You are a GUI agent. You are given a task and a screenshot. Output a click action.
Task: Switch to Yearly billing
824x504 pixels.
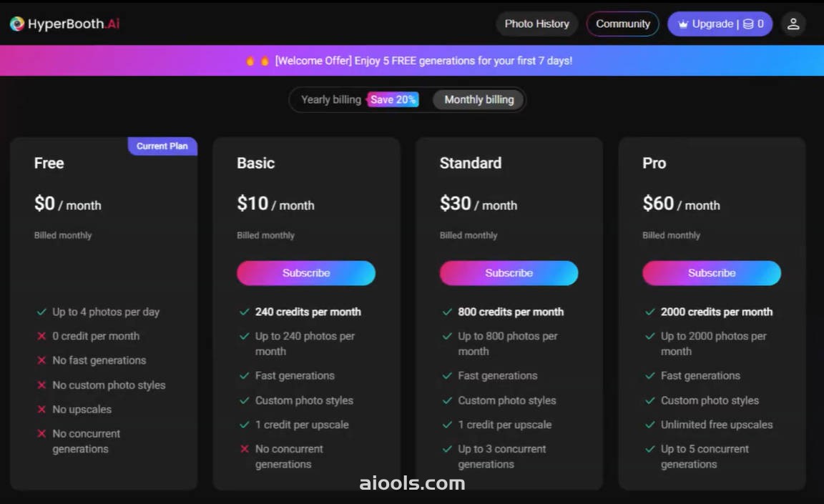(331, 100)
